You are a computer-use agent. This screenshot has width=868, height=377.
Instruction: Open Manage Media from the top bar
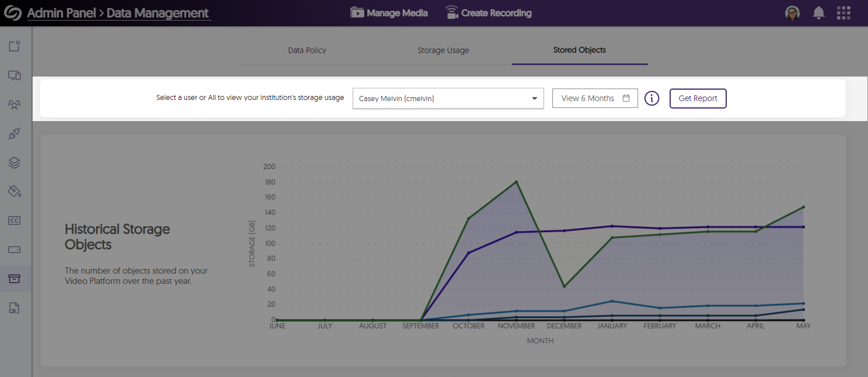pos(389,13)
